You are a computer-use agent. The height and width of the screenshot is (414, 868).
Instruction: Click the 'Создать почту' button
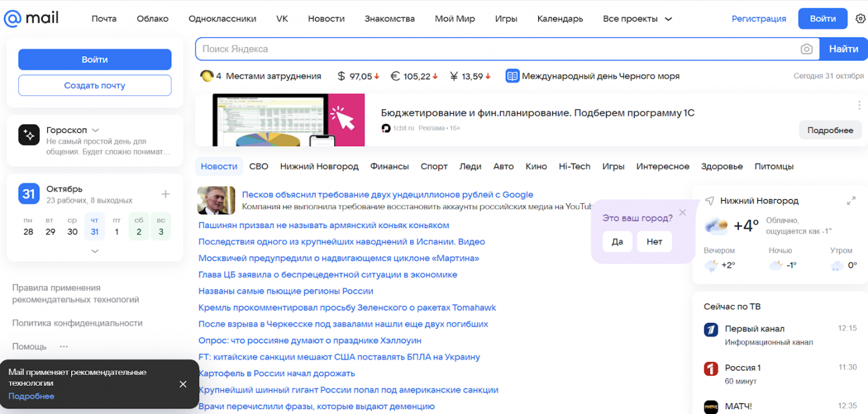point(95,86)
